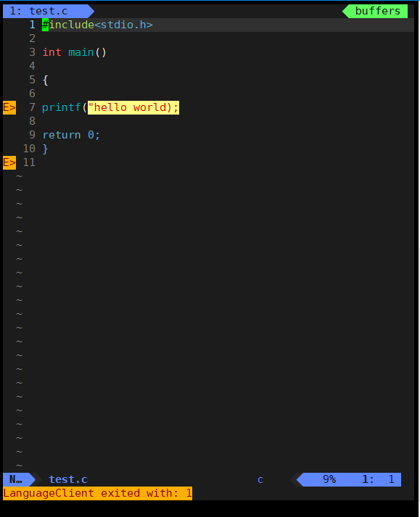This screenshot has height=517, width=420.
Task: Click the 1: 1 line-column indicator
Action: coord(378,479)
